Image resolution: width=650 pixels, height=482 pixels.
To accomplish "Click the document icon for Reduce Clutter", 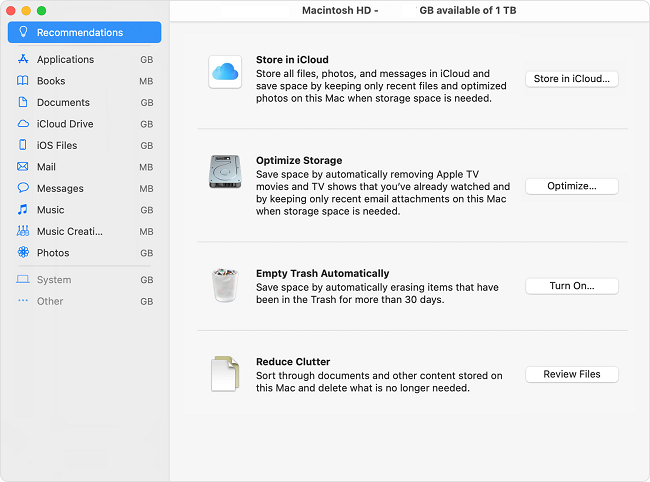I will coord(225,374).
